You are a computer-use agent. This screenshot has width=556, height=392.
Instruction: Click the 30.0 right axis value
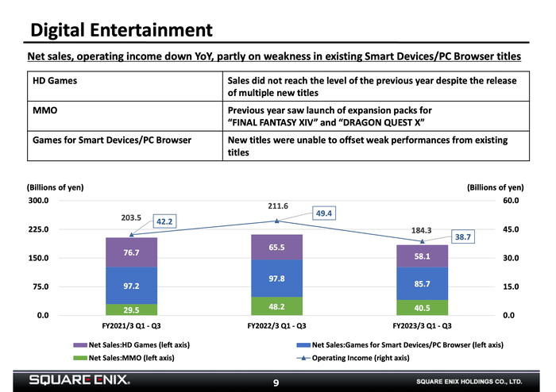coord(511,258)
